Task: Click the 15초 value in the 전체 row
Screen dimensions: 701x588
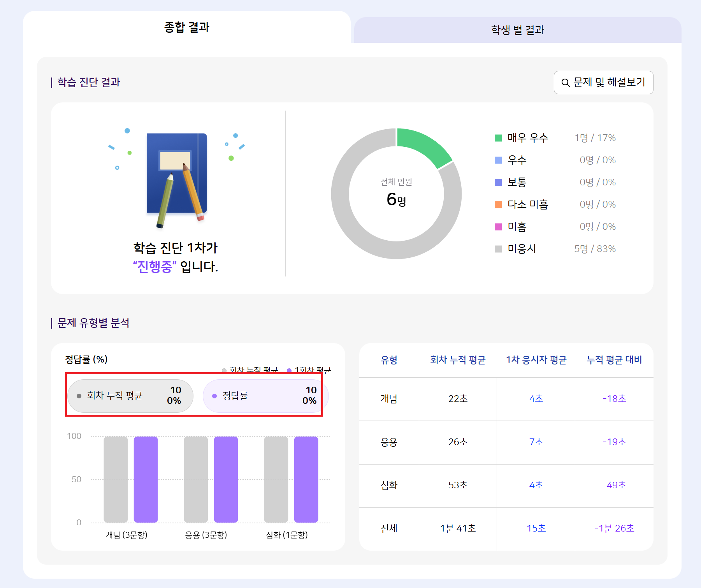Action: point(536,528)
